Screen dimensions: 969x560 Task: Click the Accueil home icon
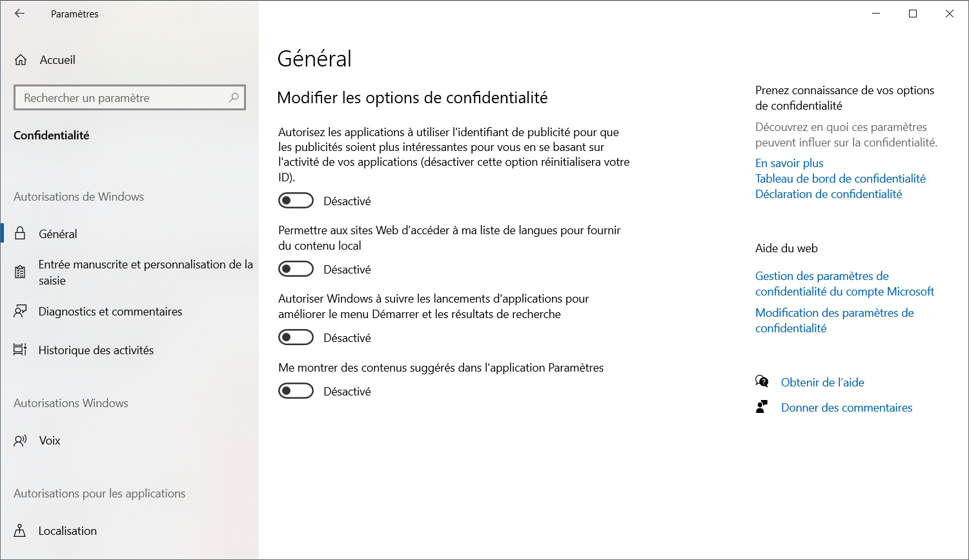click(21, 60)
